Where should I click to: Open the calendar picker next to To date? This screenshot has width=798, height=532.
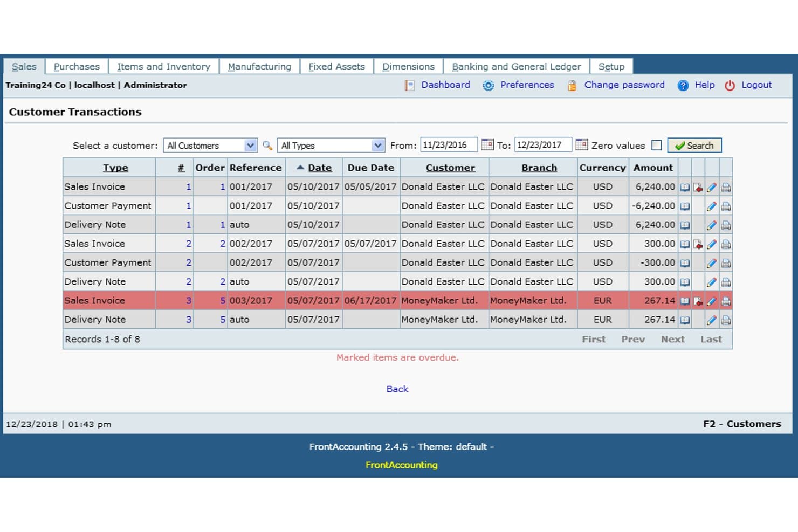pos(581,144)
